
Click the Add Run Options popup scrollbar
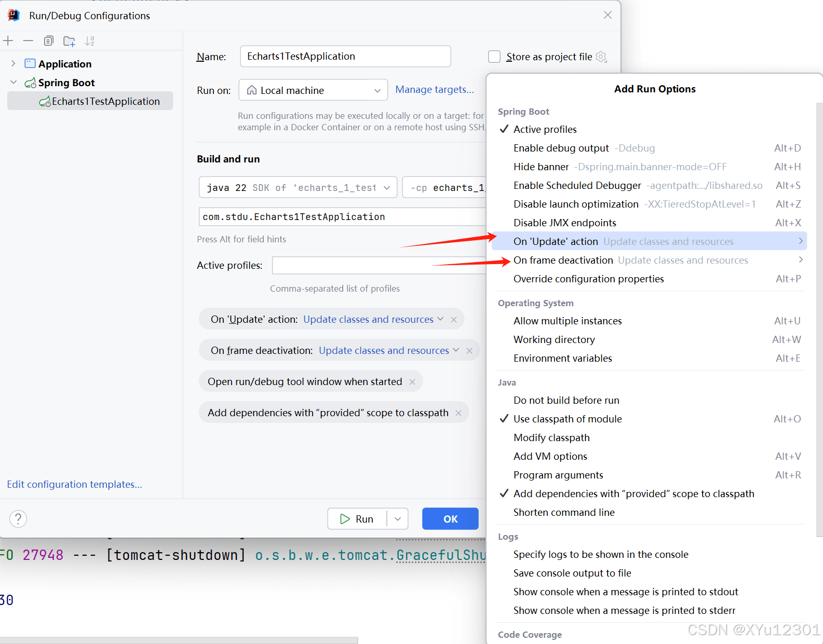click(x=819, y=319)
